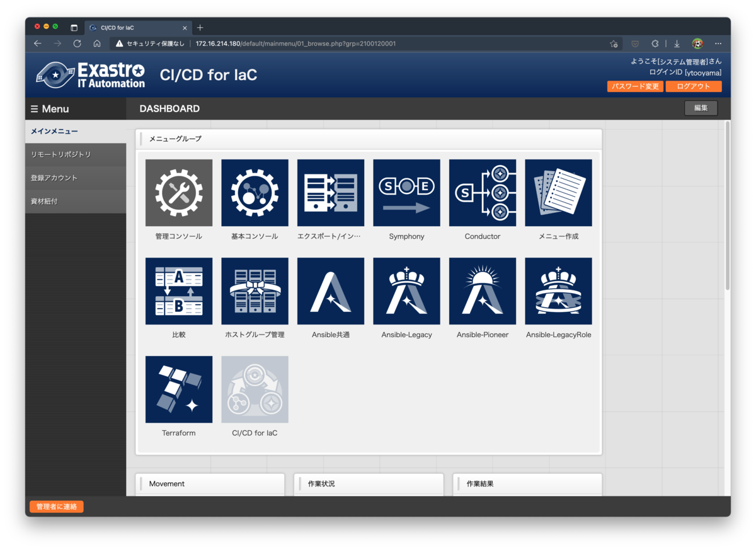756x550 pixels.
Task: Click the 管理者に連絡 button
Action: 57,507
